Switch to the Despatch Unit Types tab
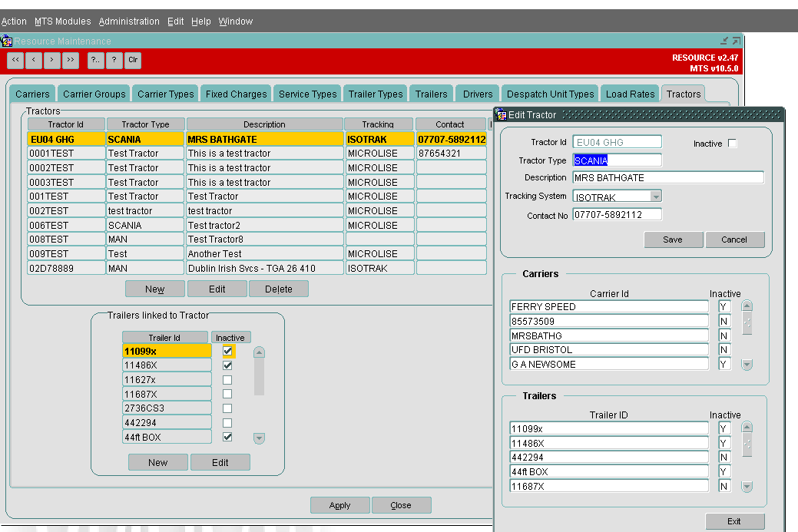Image resolution: width=798 pixels, height=532 pixels. 550,94
